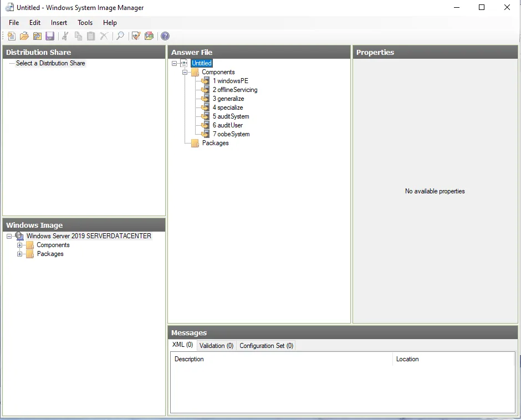This screenshot has width=521, height=420.
Task: Select the 3 generalize pass
Action: point(228,99)
